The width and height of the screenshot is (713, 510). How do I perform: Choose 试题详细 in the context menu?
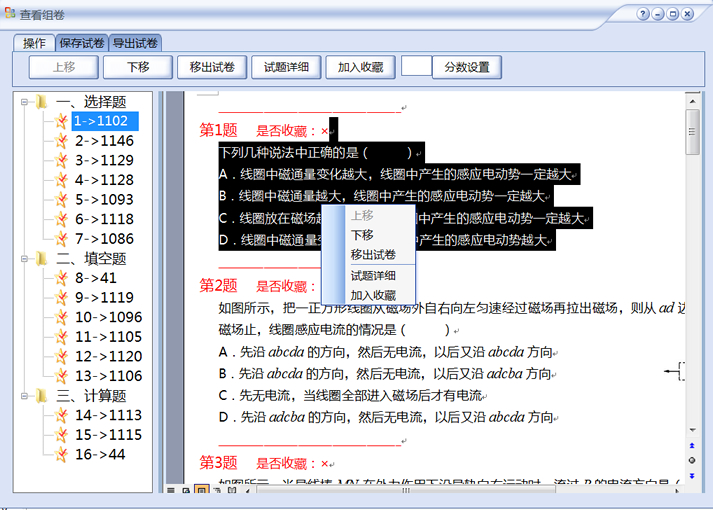tap(373, 275)
